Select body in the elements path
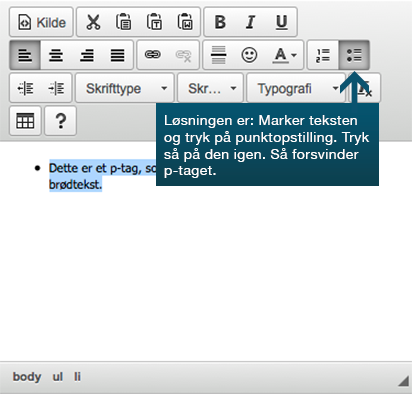Viewport: 412px width, 394px height. (27, 377)
